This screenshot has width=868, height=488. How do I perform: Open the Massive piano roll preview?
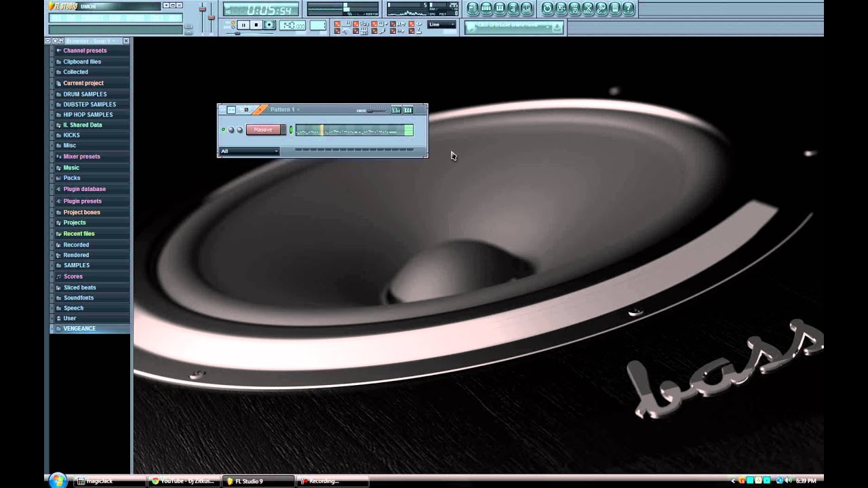354,129
